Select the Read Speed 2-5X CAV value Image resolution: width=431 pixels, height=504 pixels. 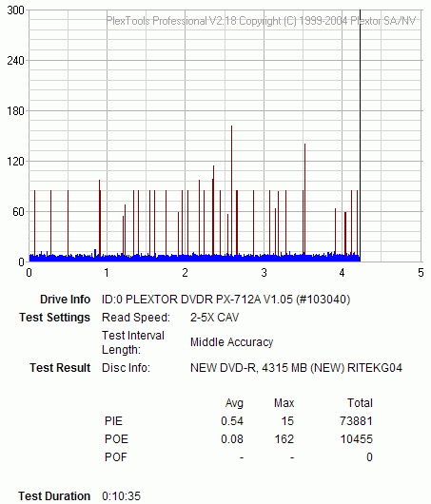pyautogui.click(x=214, y=318)
